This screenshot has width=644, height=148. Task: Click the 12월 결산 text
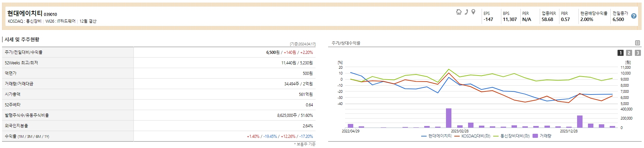[x=88, y=21]
